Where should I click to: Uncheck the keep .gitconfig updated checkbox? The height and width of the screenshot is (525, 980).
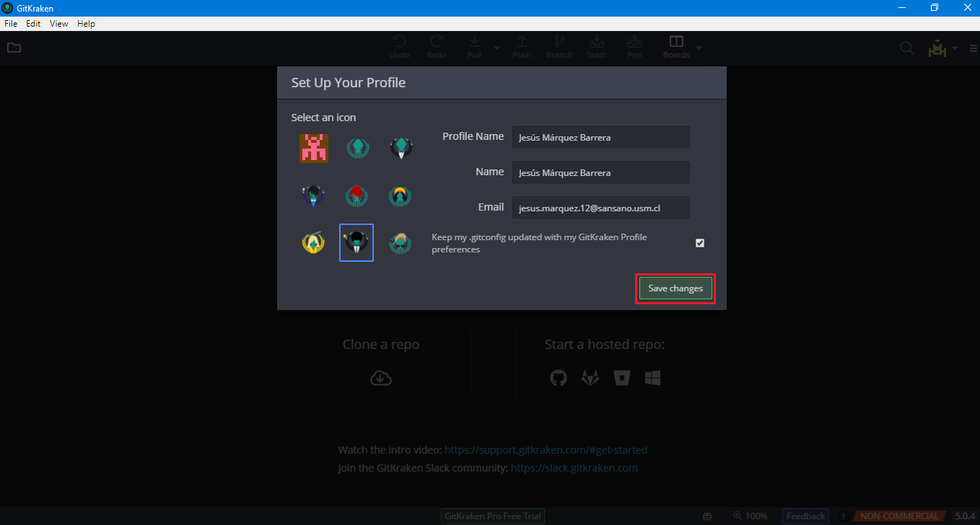pyautogui.click(x=699, y=243)
